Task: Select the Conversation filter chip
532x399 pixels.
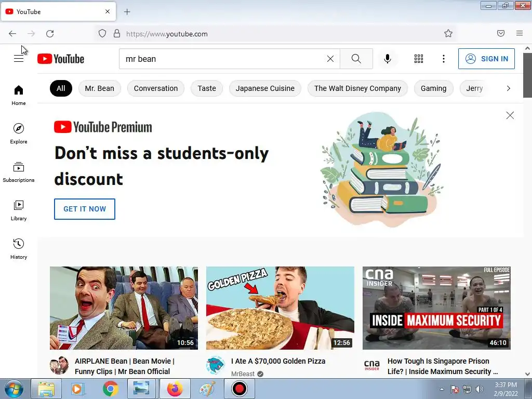Action: [x=156, y=88]
